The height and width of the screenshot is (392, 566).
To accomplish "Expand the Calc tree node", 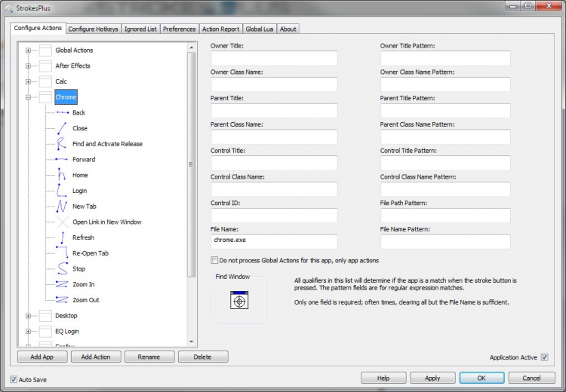I will click(28, 81).
